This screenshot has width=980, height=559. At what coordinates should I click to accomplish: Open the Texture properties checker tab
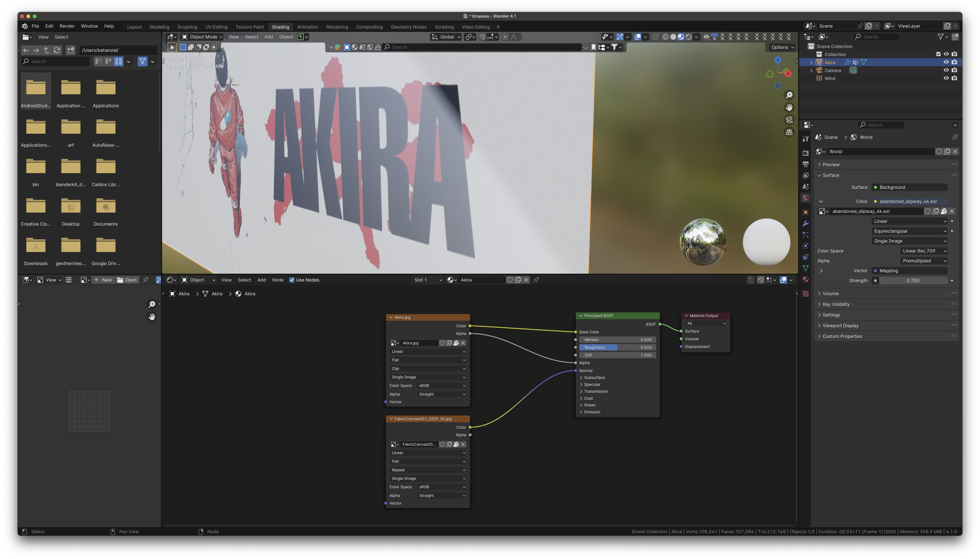tap(805, 294)
